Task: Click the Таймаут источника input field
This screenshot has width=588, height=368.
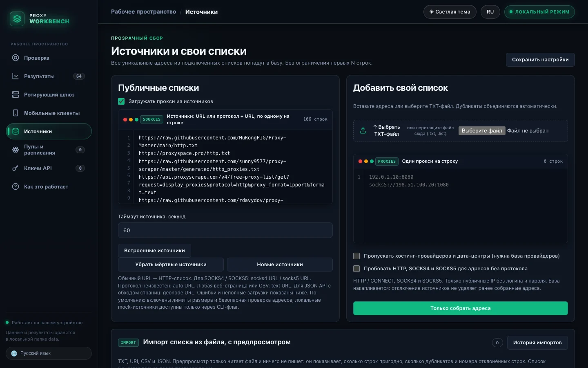Action: pos(225,231)
